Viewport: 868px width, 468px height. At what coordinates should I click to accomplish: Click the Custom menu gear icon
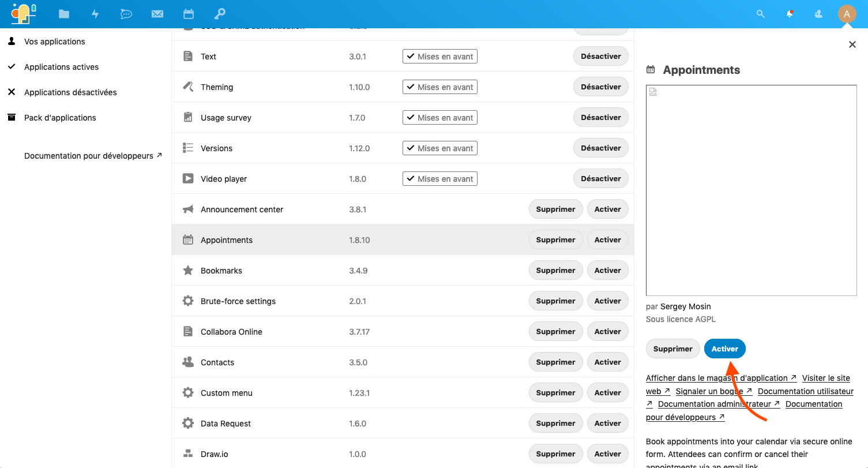coord(188,393)
